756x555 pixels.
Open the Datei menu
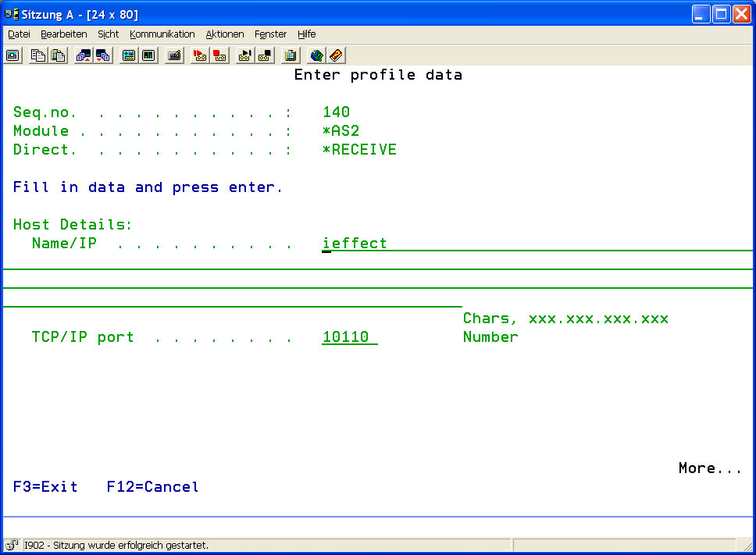click(x=19, y=34)
